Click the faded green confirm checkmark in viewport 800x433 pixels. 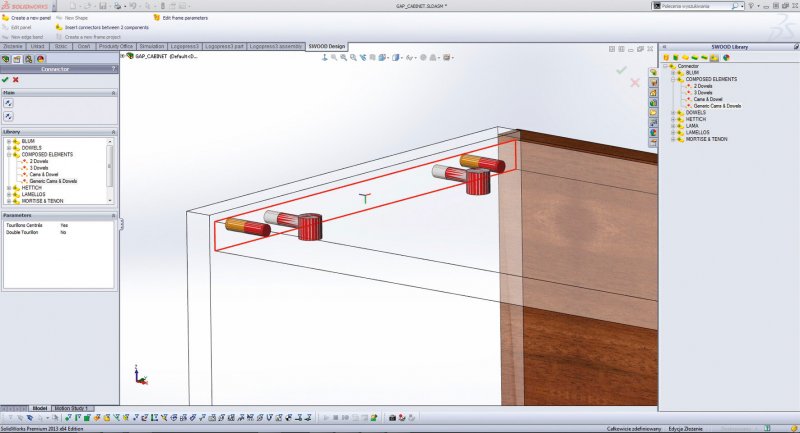[x=621, y=70]
